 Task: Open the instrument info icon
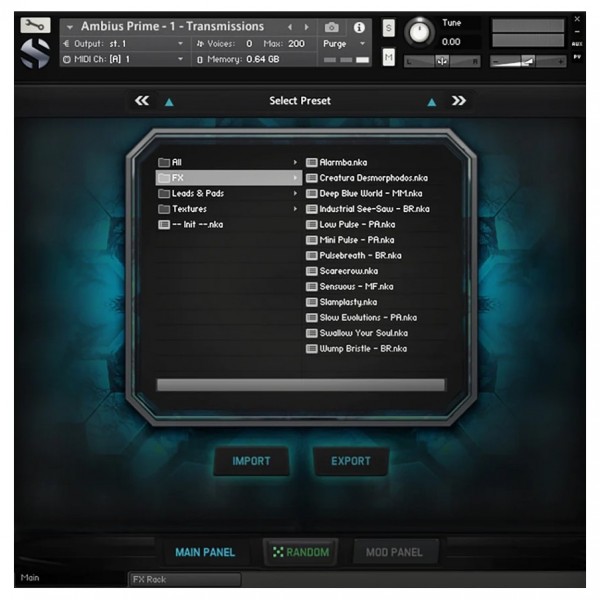(359, 27)
